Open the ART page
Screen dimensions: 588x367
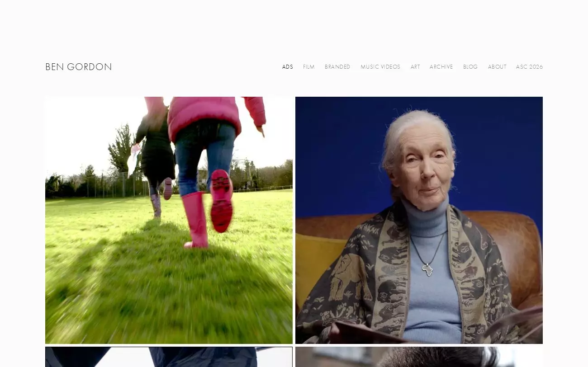415,67
